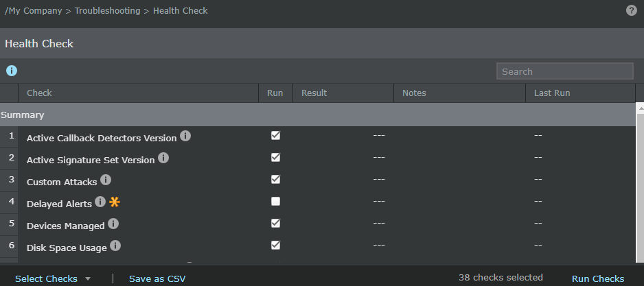Open the help question mark icon
The height and width of the screenshot is (286, 644).
(x=631, y=11)
